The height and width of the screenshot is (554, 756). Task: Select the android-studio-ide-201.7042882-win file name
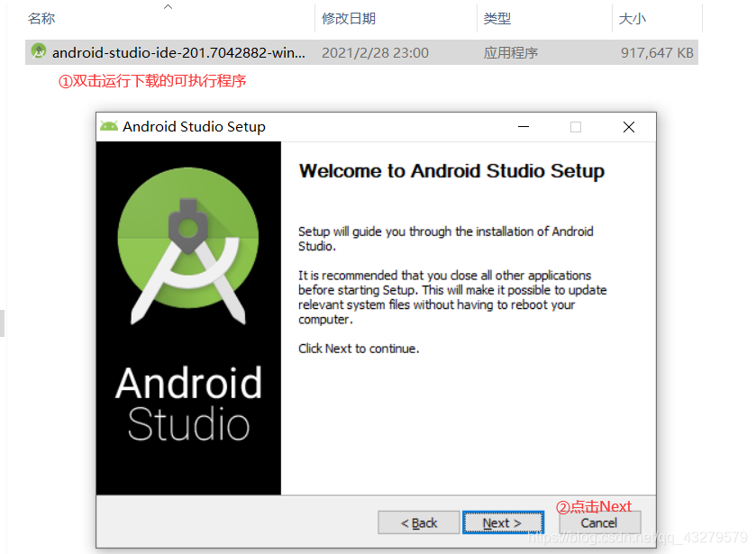tap(178, 52)
